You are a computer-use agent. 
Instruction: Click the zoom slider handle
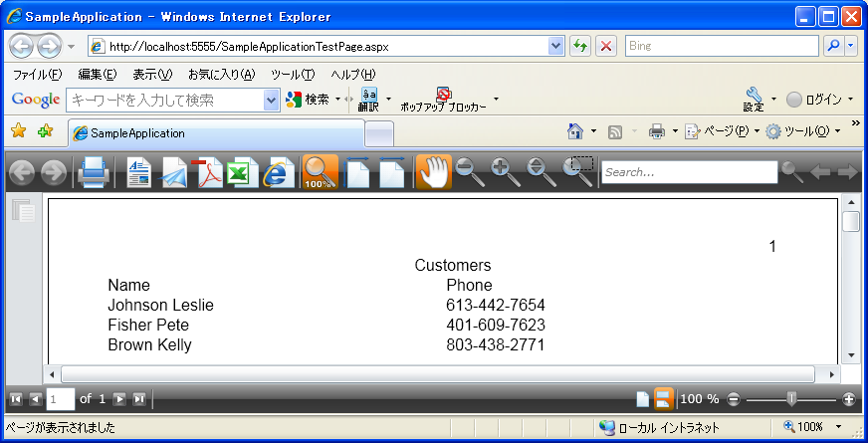click(x=792, y=399)
